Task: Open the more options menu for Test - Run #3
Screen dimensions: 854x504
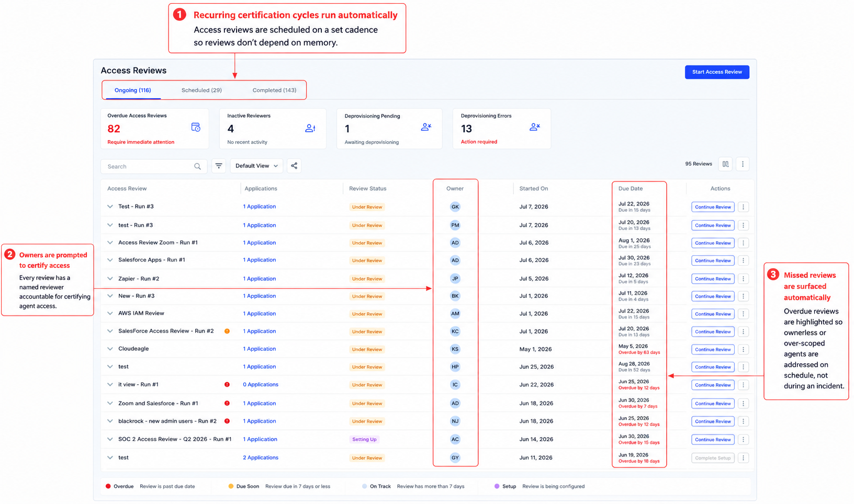Action: 743,207
